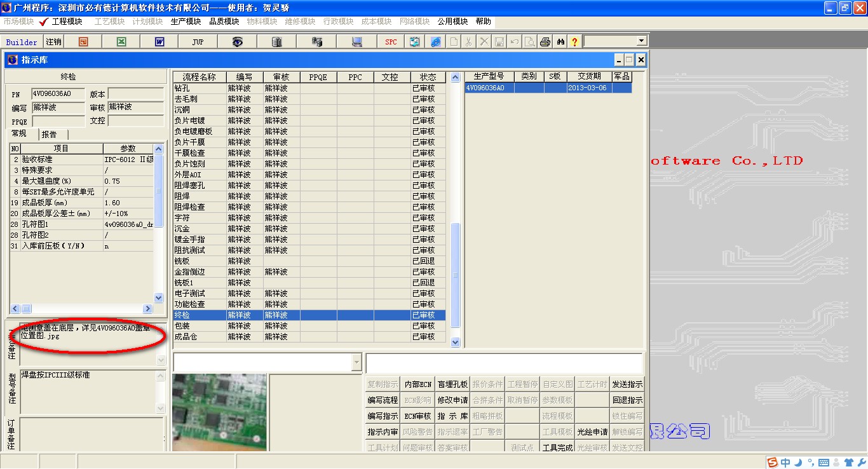Click the 回退指示 button

click(x=627, y=400)
